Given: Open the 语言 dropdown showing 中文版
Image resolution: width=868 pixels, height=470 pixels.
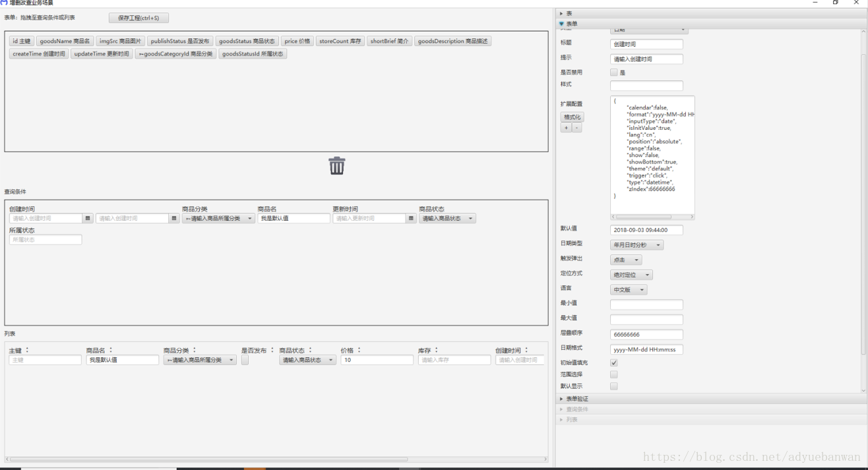Looking at the screenshot, I should pos(628,289).
